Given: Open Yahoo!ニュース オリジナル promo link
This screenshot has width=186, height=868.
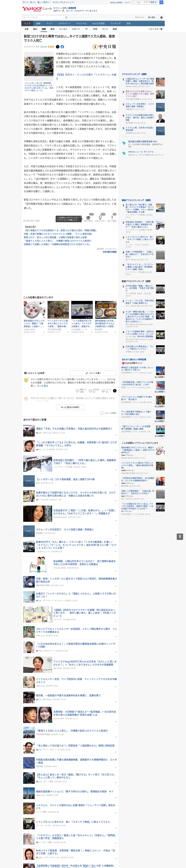Looking at the screenshot, I should coord(141,152).
